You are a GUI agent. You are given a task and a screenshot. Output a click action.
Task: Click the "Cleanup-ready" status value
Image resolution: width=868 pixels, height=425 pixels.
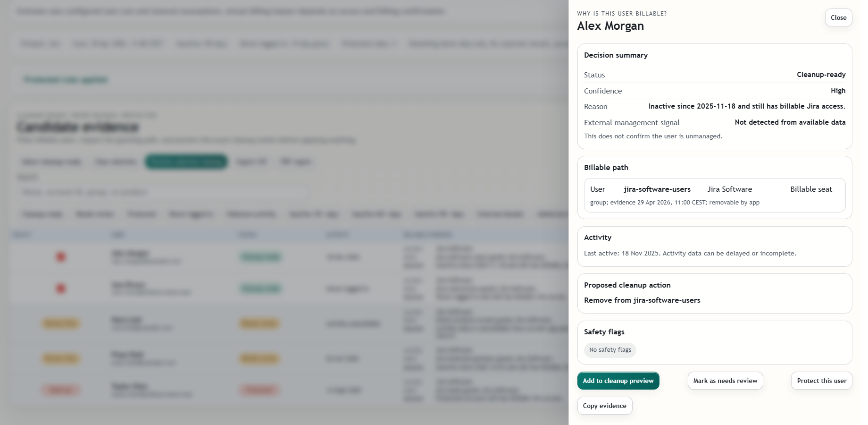821,74
